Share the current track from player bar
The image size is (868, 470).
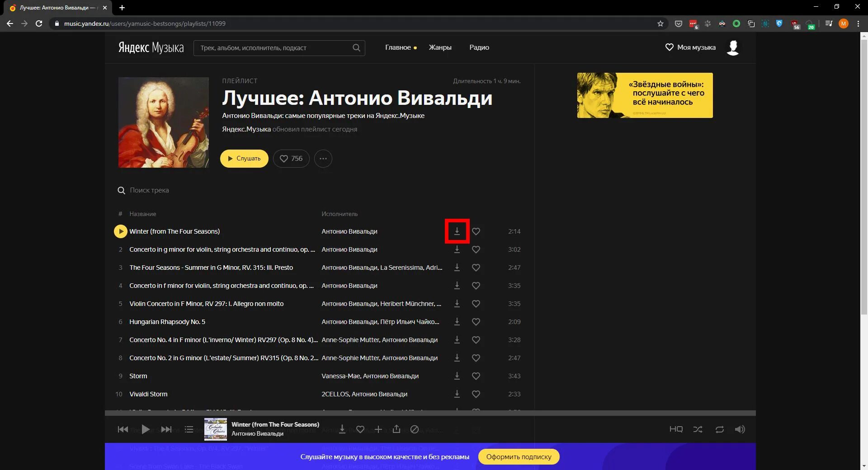396,429
